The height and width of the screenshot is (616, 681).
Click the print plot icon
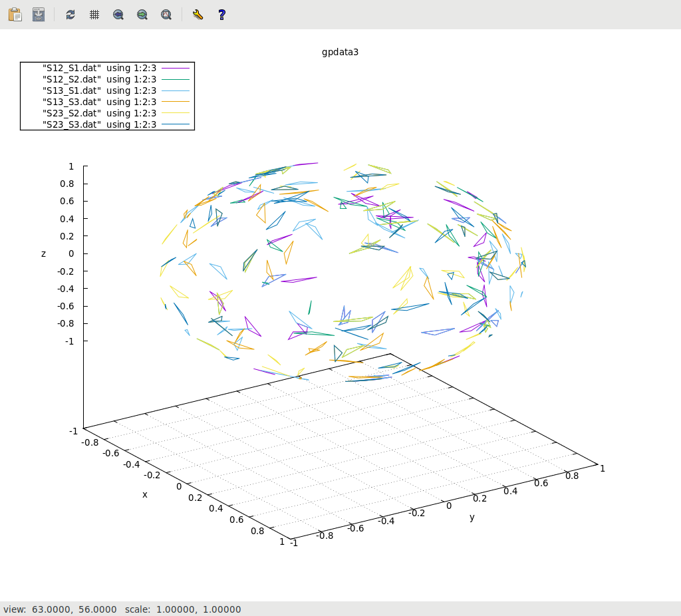(x=39, y=14)
